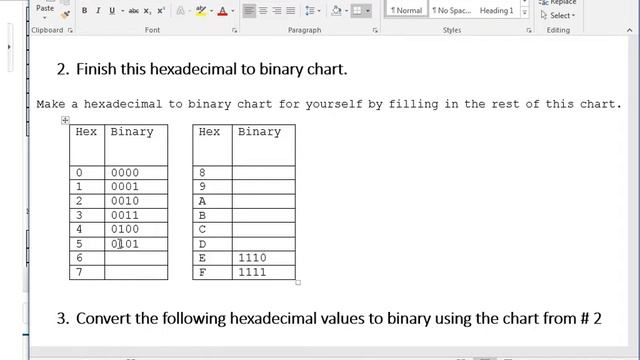Click the Replace button

coord(558,2)
